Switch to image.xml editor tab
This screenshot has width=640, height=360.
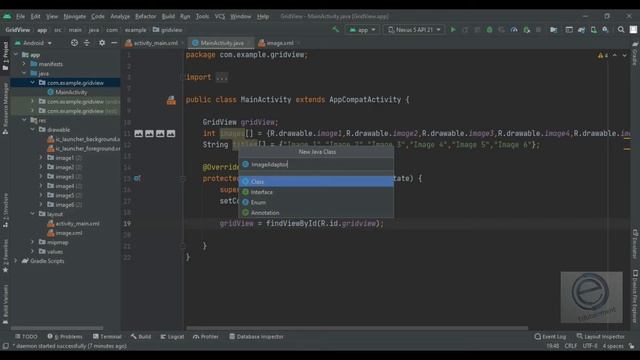(x=280, y=43)
